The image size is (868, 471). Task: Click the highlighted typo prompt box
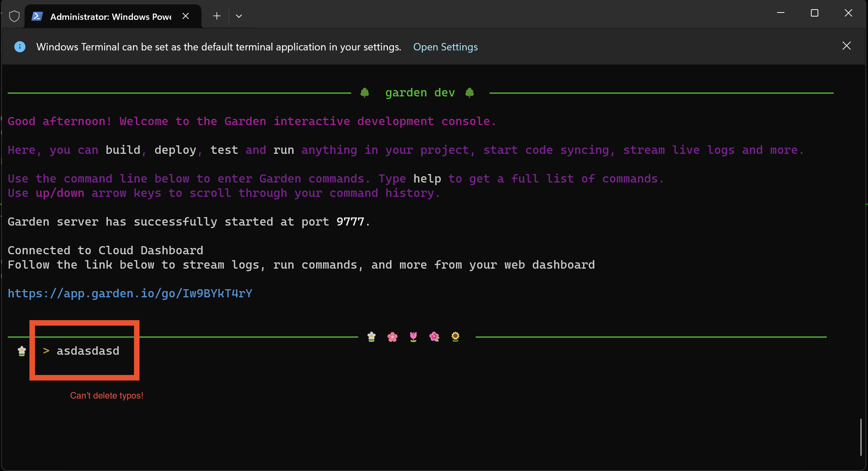point(84,350)
